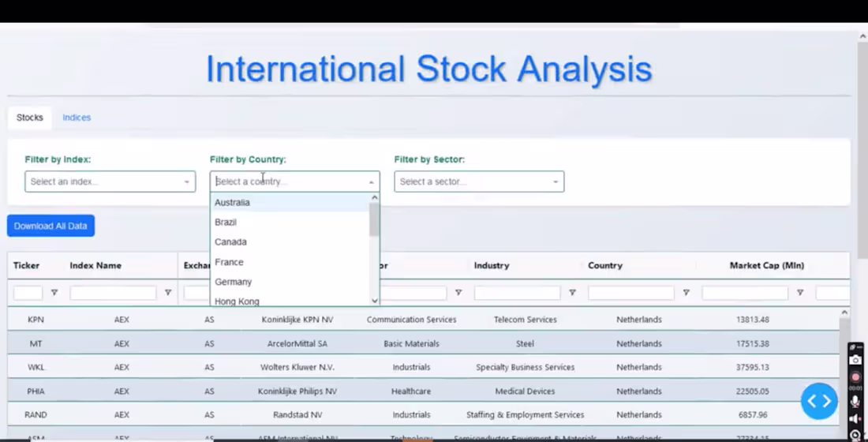Click the country list scrollbar thumb
Image resolution: width=868 pixels, height=442 pixels.
point(375,219)
